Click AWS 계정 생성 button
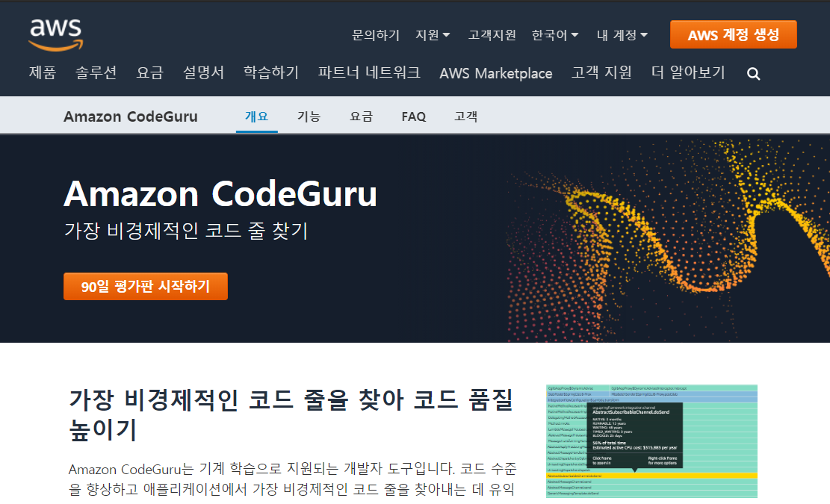 click(x=733, y=34)
